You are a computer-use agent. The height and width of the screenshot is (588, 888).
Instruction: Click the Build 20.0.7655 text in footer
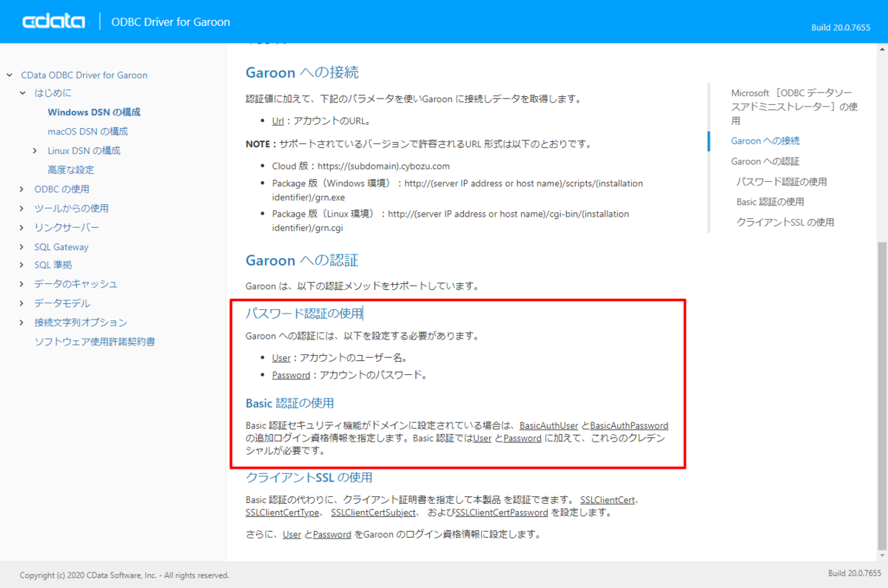[x=855, y=574]
